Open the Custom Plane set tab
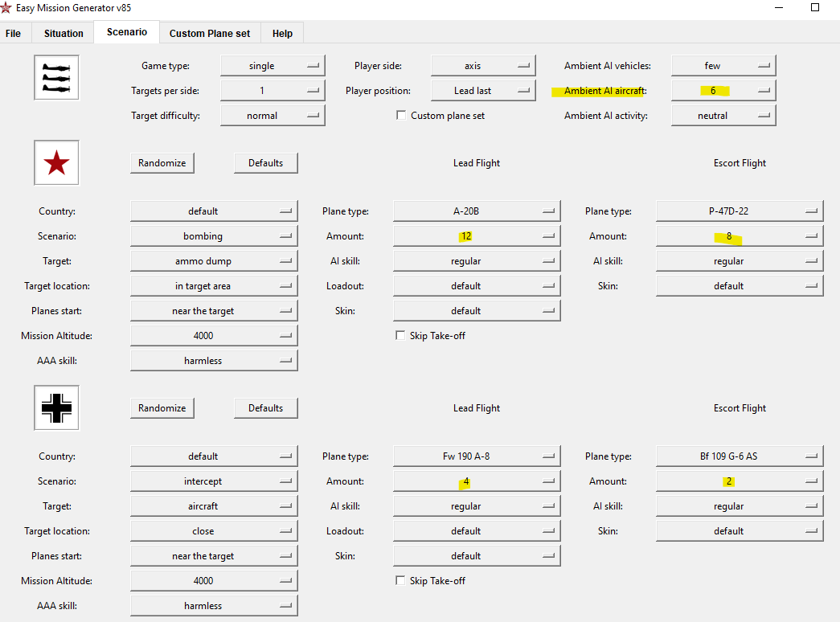 210,33
